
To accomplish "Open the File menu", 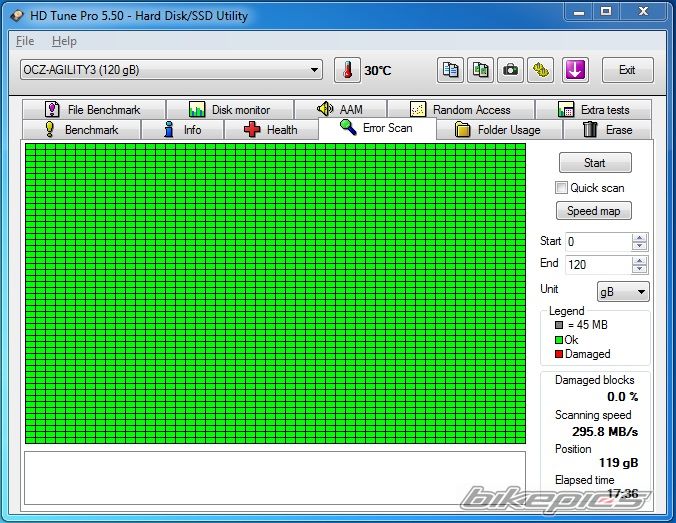I will (25, 41).
